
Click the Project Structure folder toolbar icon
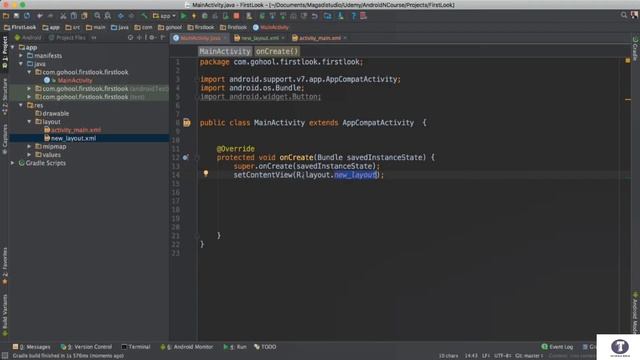coord(328,16)
